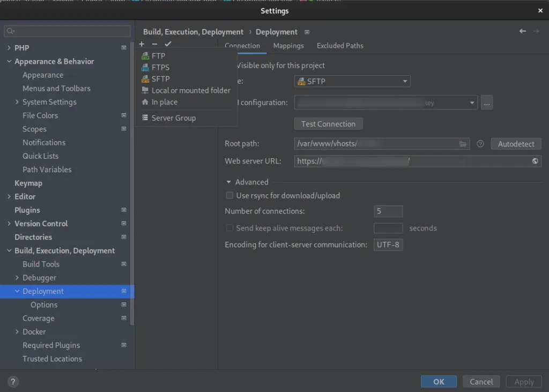Click the help icon next to Root path

479,143
